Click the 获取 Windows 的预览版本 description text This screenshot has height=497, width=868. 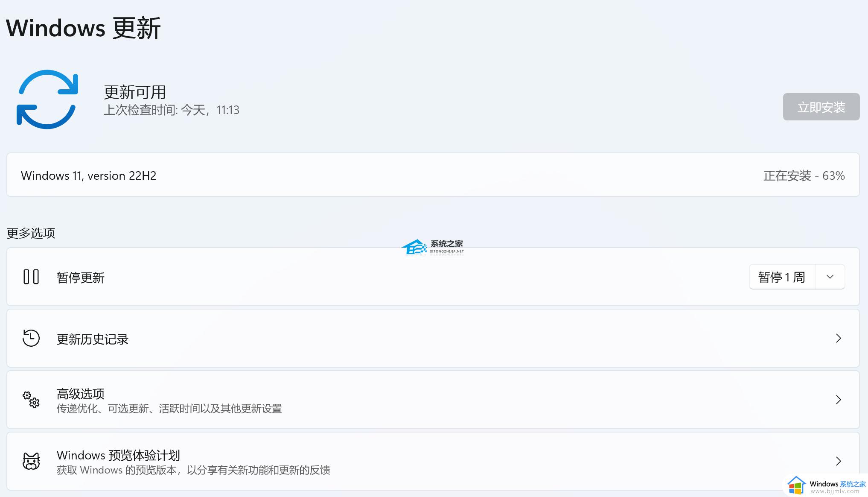(x=193, y=470)
